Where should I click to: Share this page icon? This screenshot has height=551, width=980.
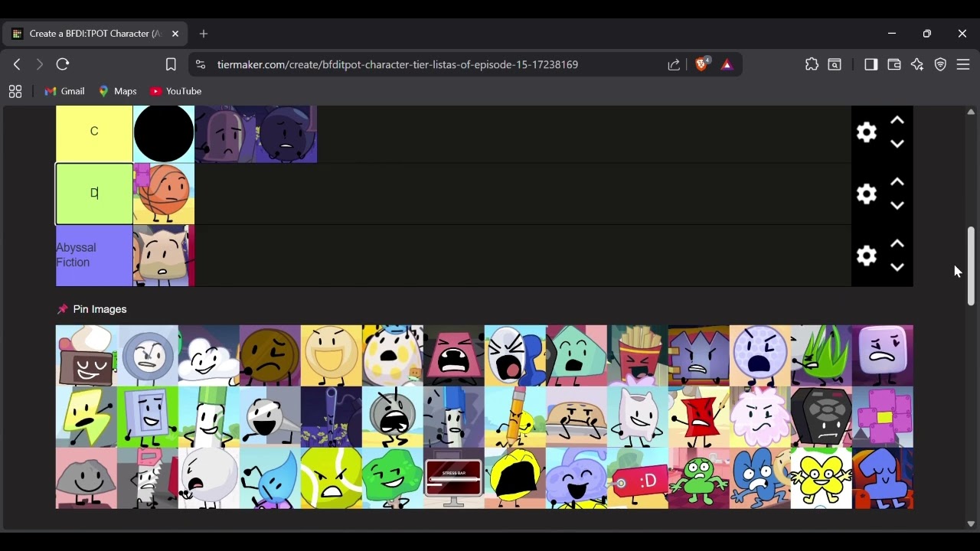pyautogui.click(x=674, y=65)
